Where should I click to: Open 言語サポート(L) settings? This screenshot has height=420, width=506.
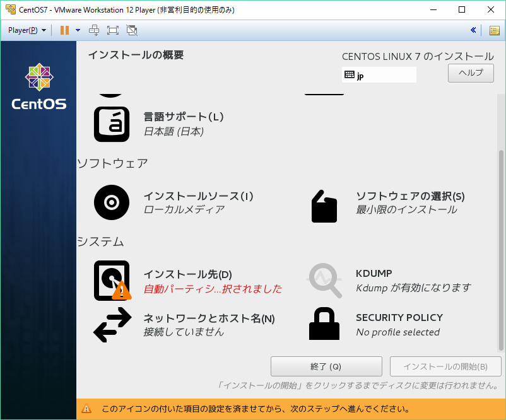pyautogui.click(x=184, y=117)
